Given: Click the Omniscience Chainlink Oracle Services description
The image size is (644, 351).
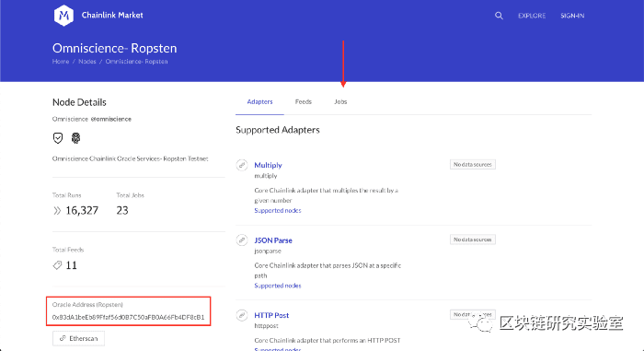Looking at the screenshot, I should pyautogui.click(x=131, y=158).
